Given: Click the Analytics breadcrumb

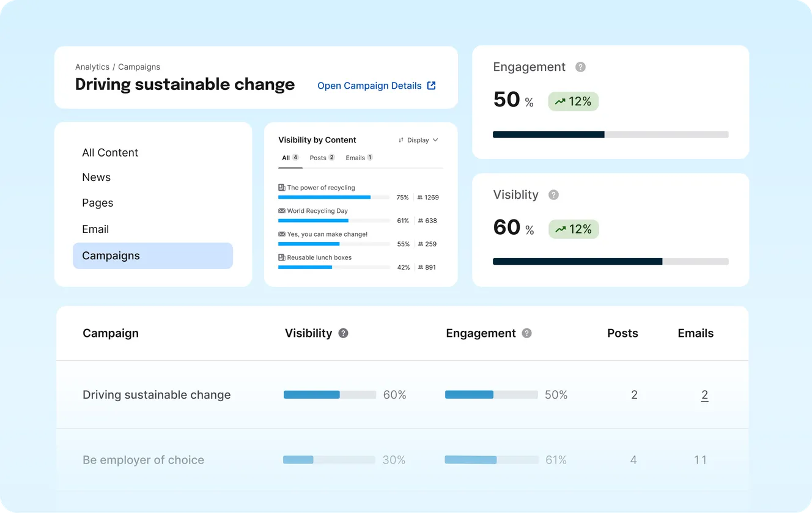Looking at the screenshot, I should point(92,67).
